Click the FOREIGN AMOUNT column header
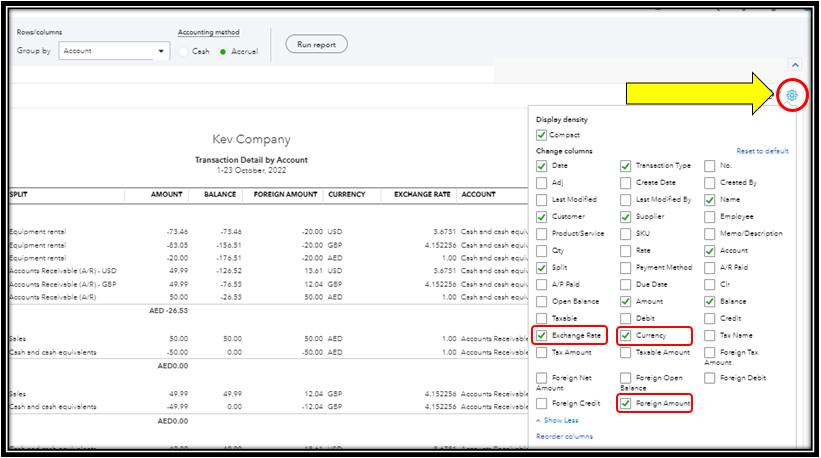This screenshot has height=458, width=821. [x=285, y=194]
